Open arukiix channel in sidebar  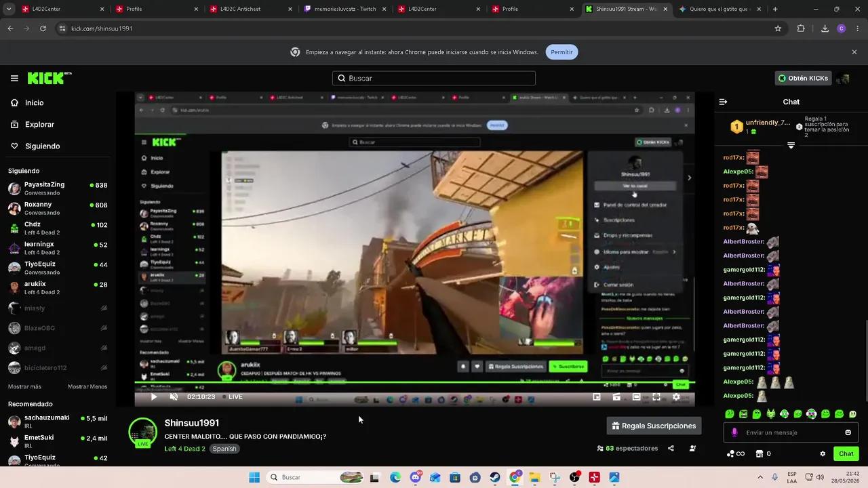pos(58,287)
